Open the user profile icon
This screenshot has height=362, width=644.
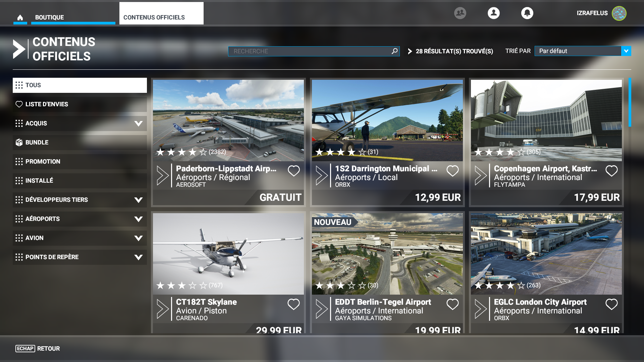[494, 13]
